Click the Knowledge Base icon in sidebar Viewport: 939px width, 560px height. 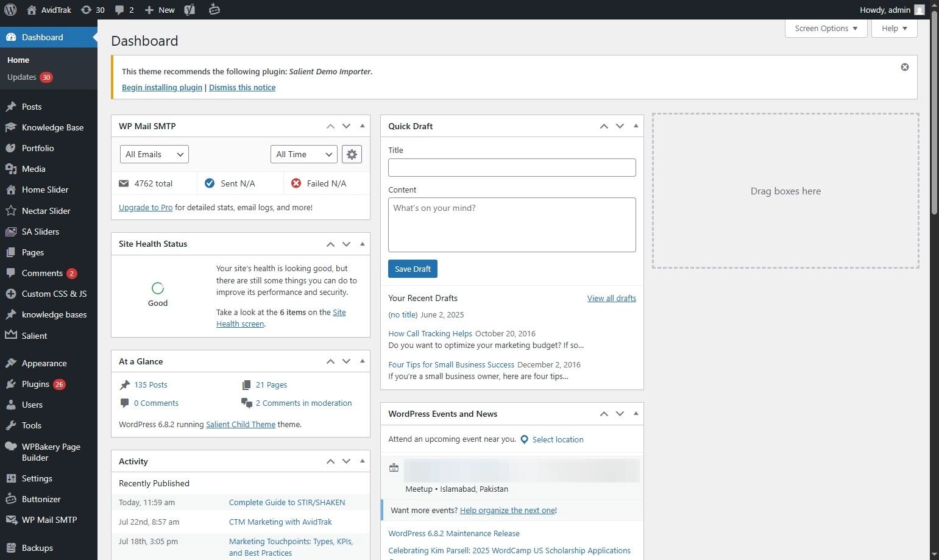click(11, 127)
